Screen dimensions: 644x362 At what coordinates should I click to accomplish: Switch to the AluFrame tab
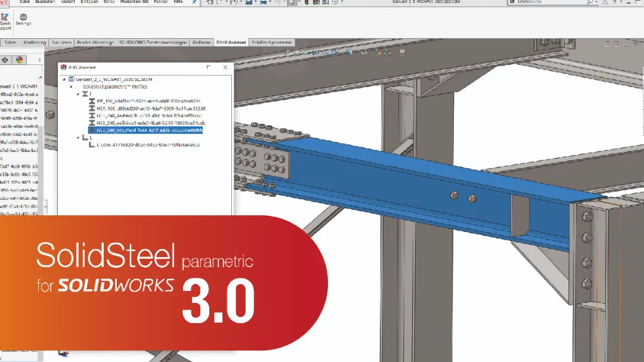[x=202, y=42]
